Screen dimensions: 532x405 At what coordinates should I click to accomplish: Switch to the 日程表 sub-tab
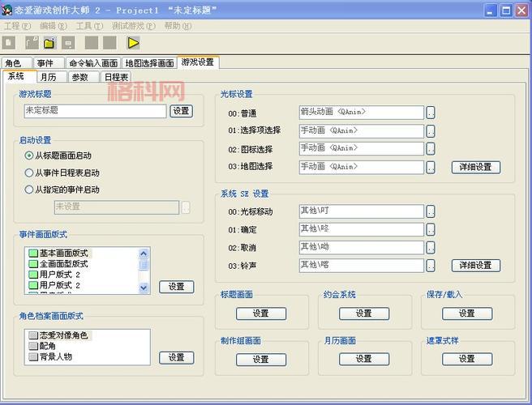[116, 77]
